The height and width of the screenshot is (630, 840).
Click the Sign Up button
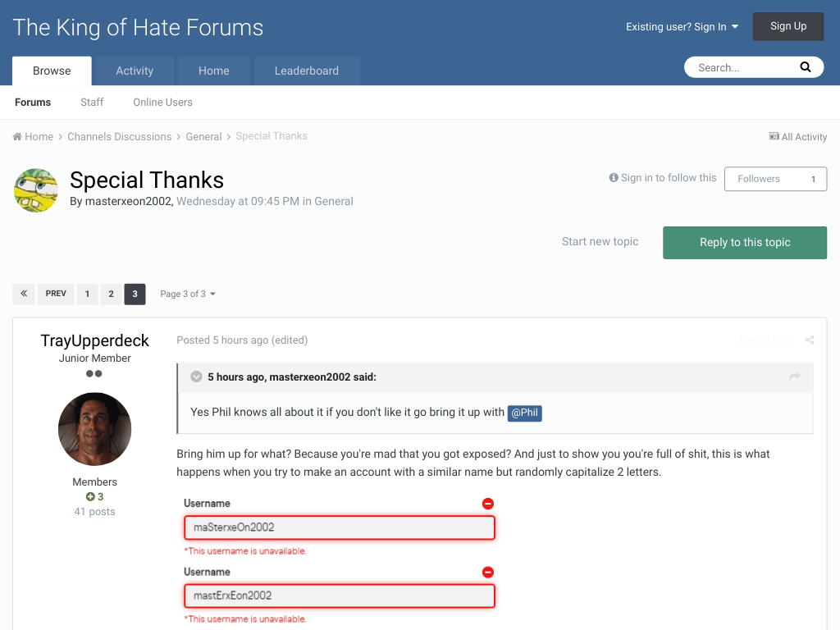coord(788,26)
